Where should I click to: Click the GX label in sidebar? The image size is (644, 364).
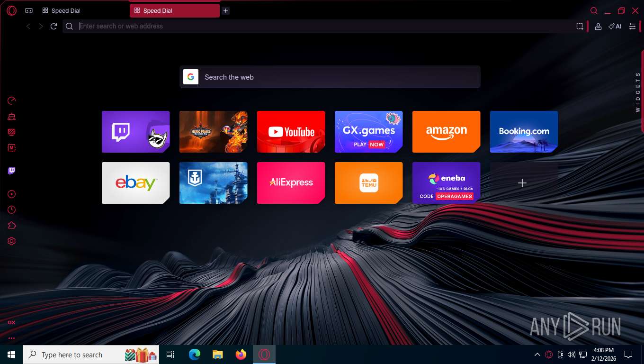click(11, 322)
